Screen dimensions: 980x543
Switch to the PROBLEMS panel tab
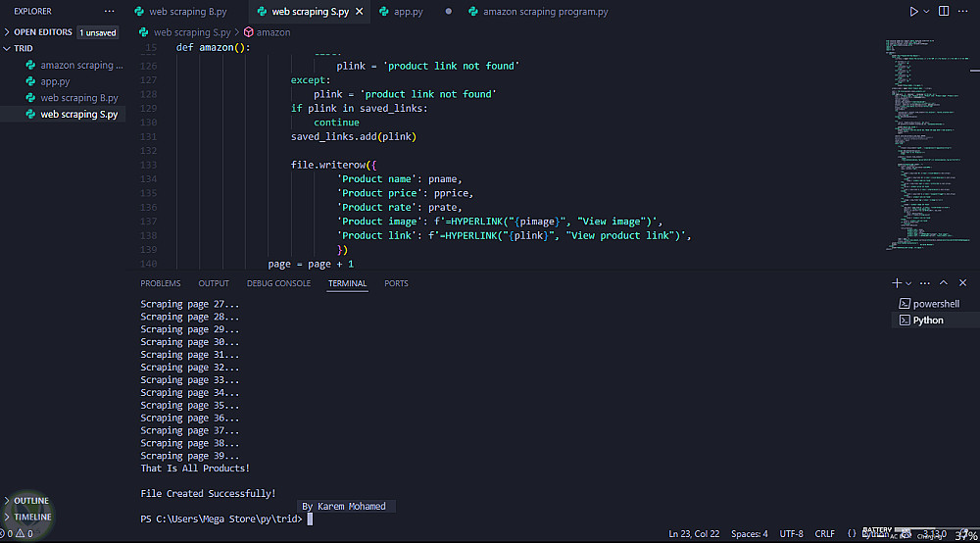160,283
